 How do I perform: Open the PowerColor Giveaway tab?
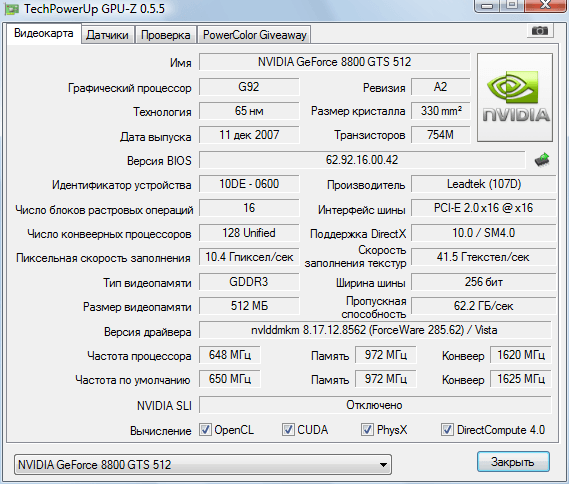point(254,35)
